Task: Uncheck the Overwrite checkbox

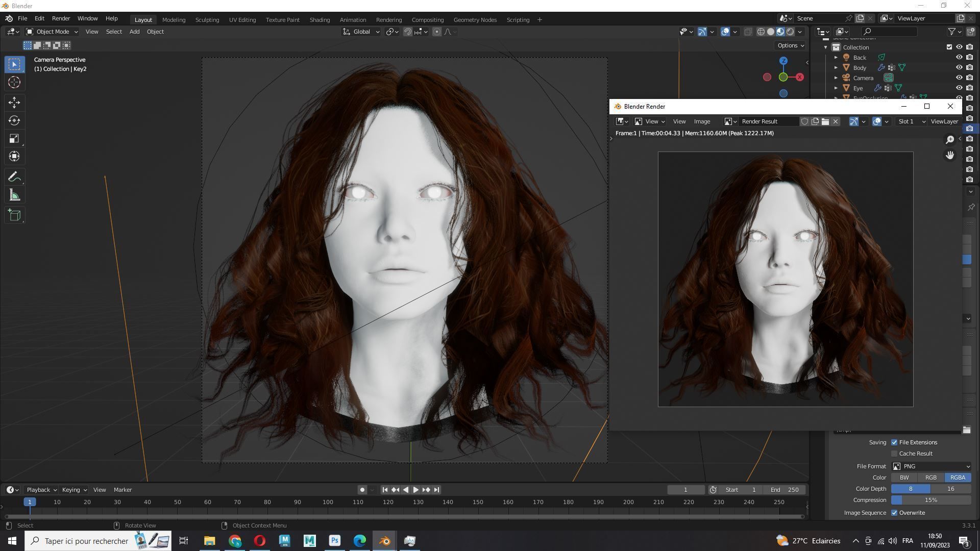Action: coord(894,513)
